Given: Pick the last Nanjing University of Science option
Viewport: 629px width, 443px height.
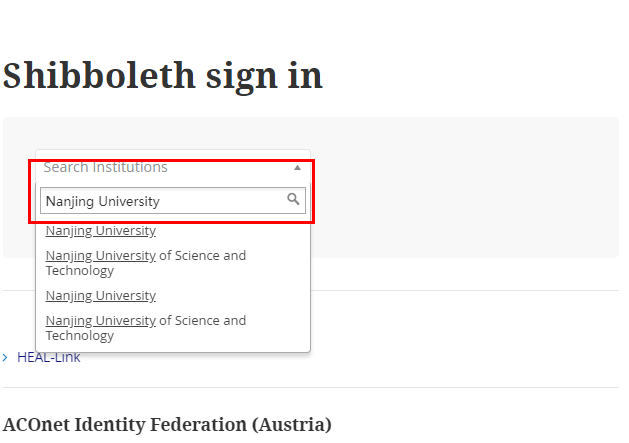Looking at the screenshot, I should (x=145, y=328).
